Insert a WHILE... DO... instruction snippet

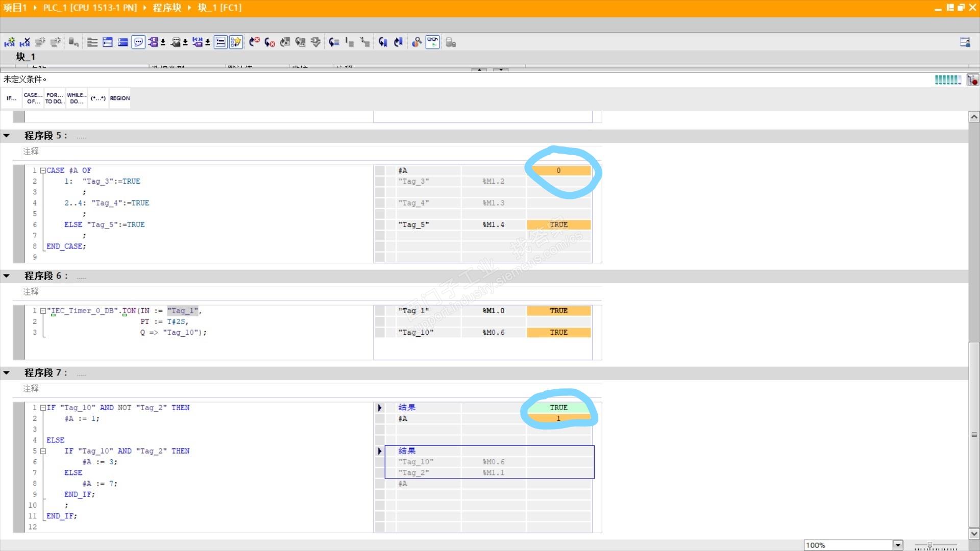(77, 98)
